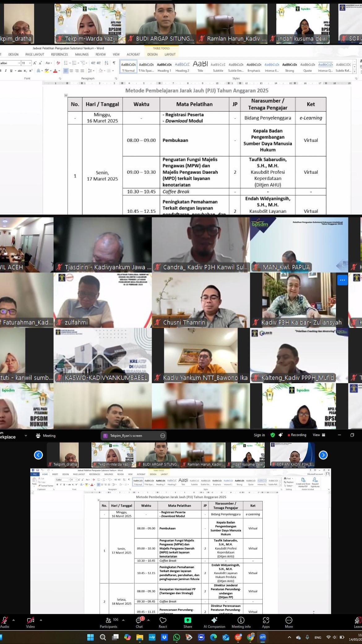This screenshot has width=362, height=644.
Task: Pick the font color in the enlarged ribbon
Action: coord(55,71)
